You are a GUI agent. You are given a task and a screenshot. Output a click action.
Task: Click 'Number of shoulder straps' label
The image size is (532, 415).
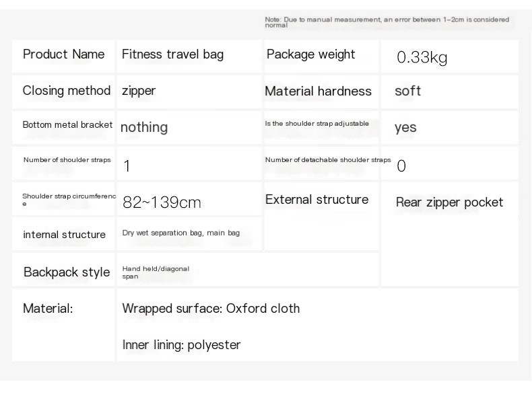[x=67, y=160]
